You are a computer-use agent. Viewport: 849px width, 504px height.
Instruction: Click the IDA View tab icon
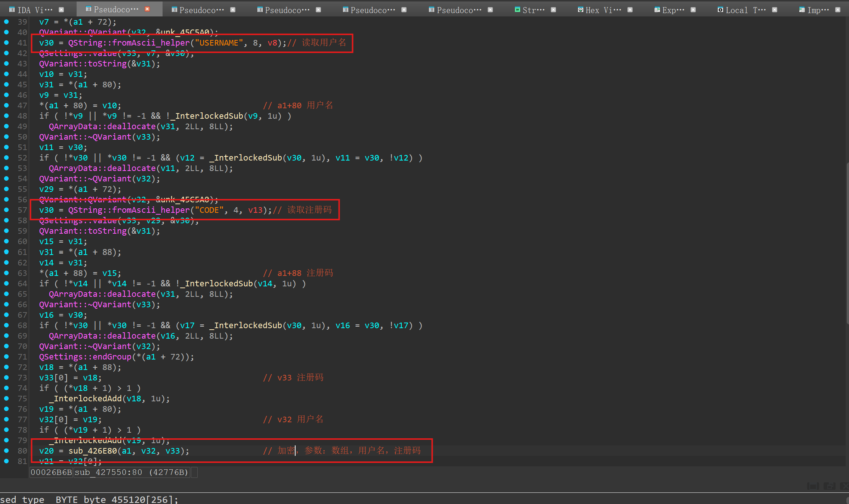coord(12,10)
